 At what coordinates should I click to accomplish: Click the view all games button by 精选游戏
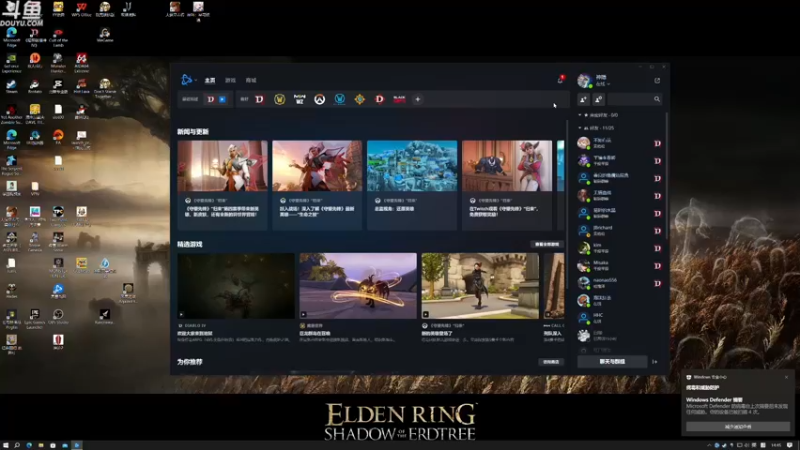coord(547,244)
